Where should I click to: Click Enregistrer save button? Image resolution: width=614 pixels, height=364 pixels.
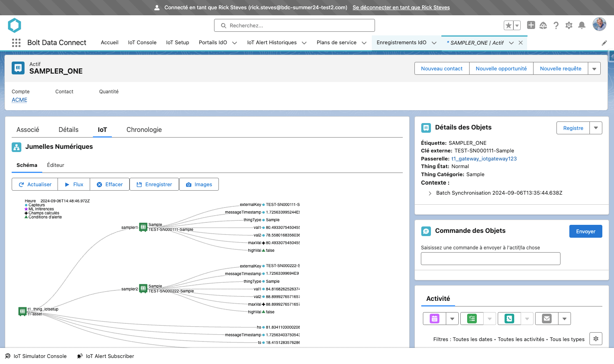pyautogui.click(x=155, y=184)
